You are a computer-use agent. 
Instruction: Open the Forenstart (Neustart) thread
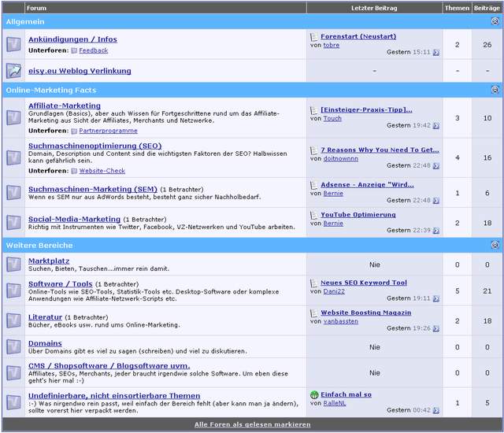click(x=358, y=36)
